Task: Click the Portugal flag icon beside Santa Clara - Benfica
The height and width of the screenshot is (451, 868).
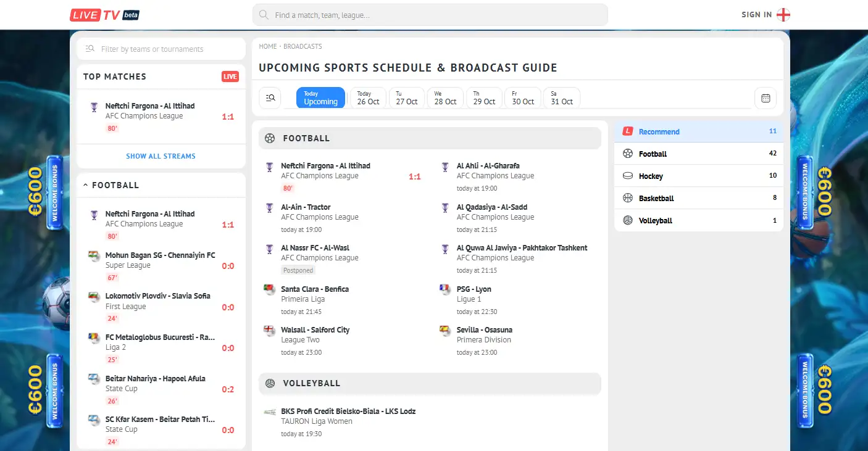Action: point(269,289)
